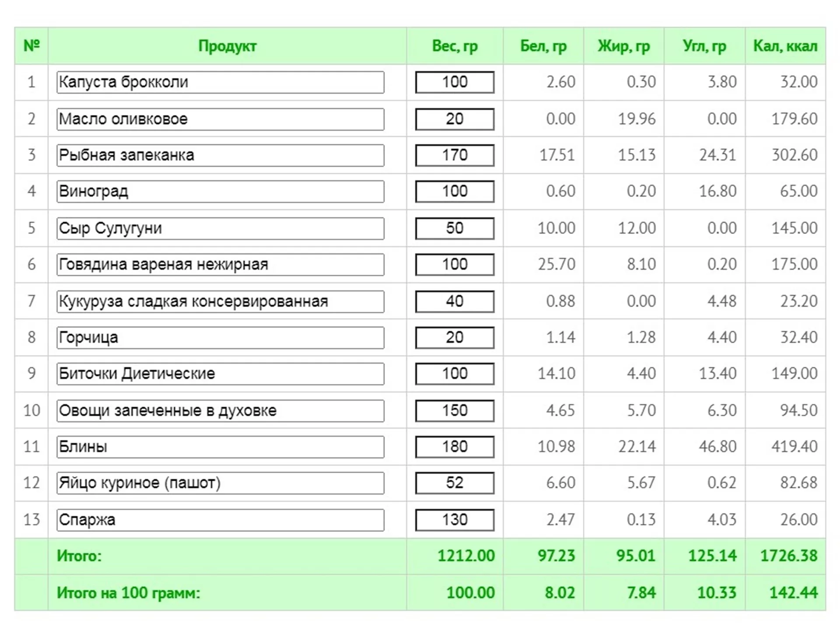Click the Спаржа product field
This screenshot has height=631, width=840.
click(220, 520)
